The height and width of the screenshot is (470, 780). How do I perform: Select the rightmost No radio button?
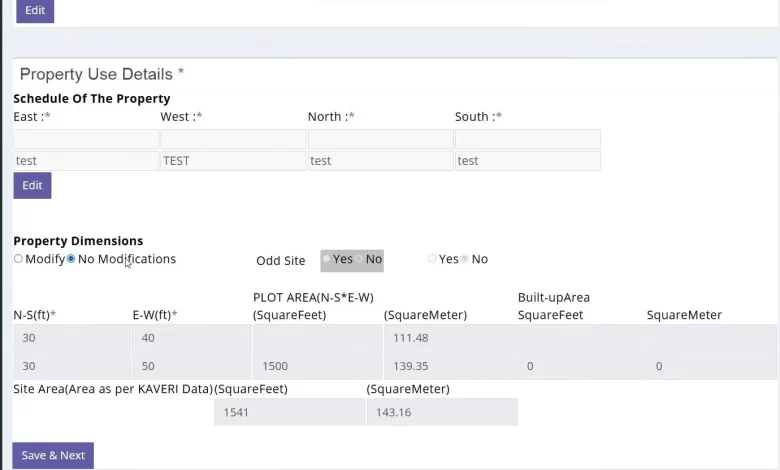pyautogui.click(x=465, y=259)
